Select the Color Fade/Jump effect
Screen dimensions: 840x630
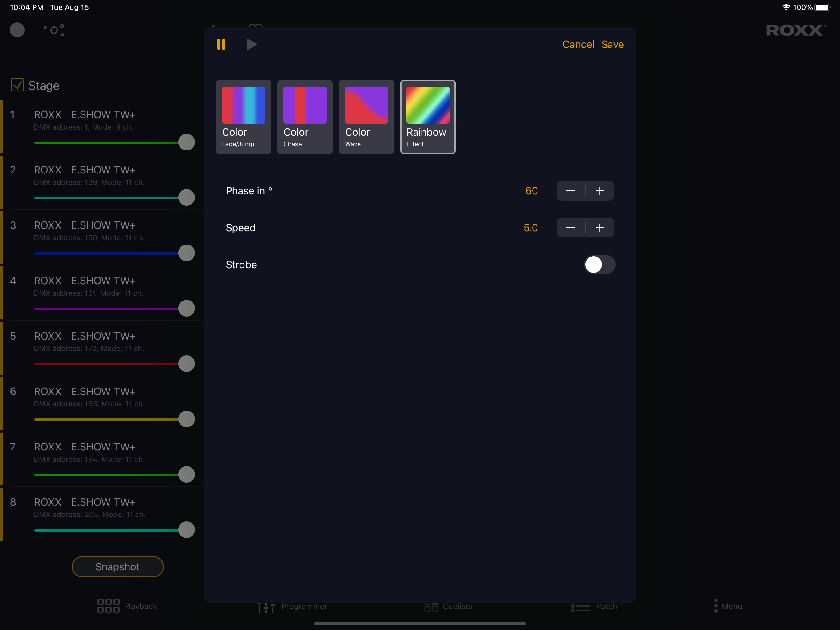(244, 117)
